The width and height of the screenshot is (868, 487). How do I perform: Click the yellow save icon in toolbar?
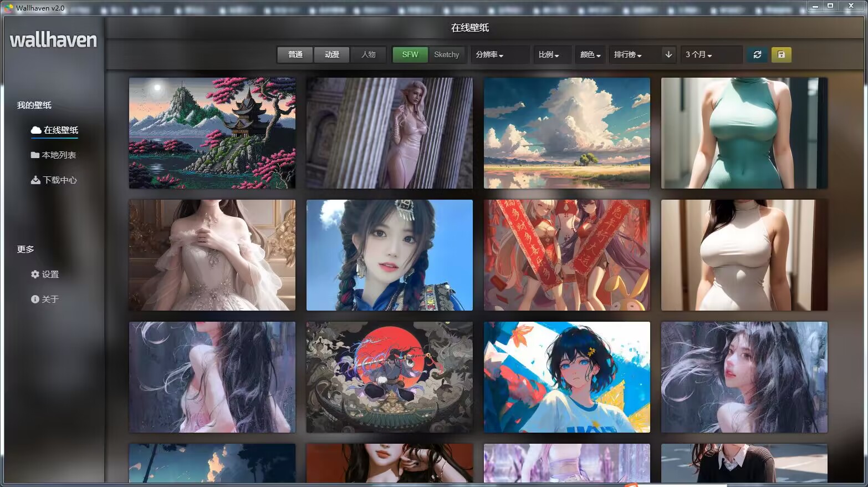coord(782,54)
